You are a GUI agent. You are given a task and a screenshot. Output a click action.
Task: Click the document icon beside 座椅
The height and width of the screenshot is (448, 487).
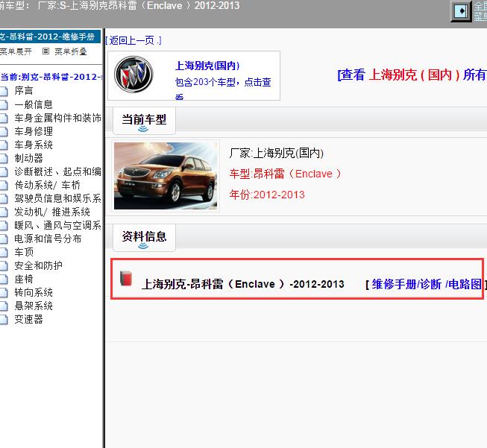pyautogui.click(x=4, y=279)
